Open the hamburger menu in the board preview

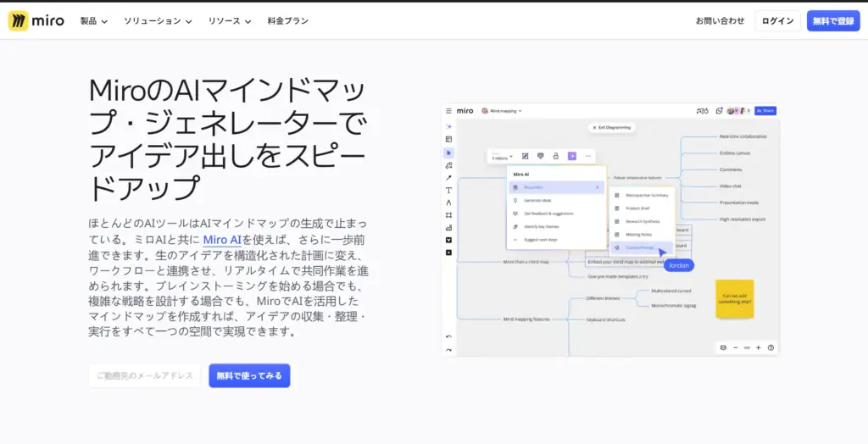(448, 111)
